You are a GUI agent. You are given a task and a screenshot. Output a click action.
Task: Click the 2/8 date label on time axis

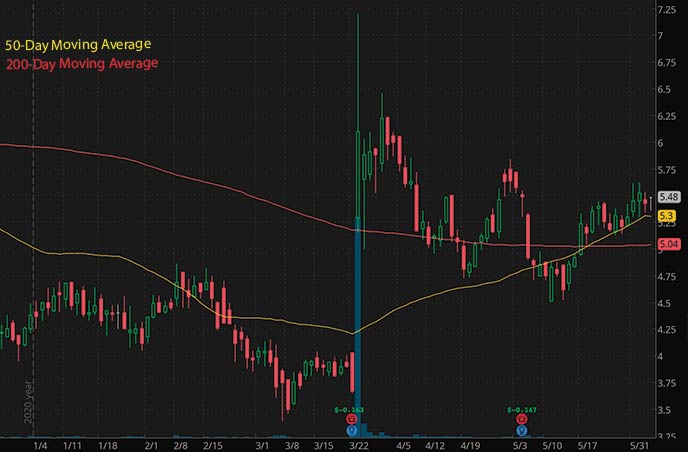(180, 446)
